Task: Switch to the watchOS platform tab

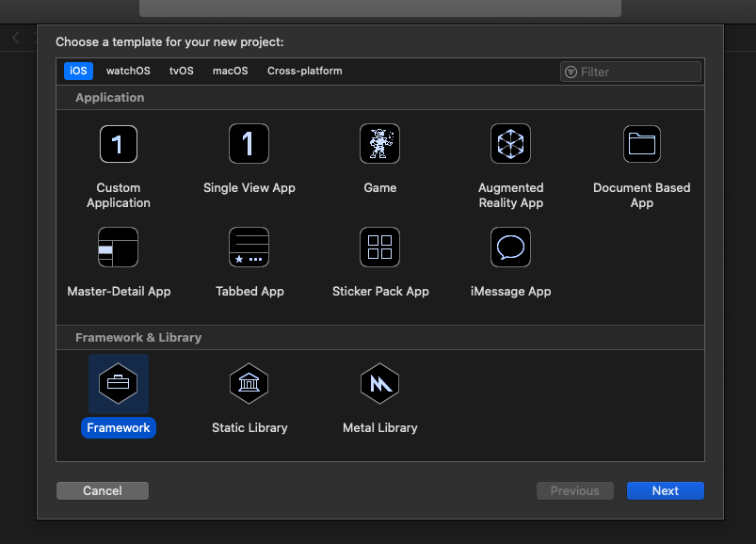Action: pyautogui.click(x=128, y=71)
